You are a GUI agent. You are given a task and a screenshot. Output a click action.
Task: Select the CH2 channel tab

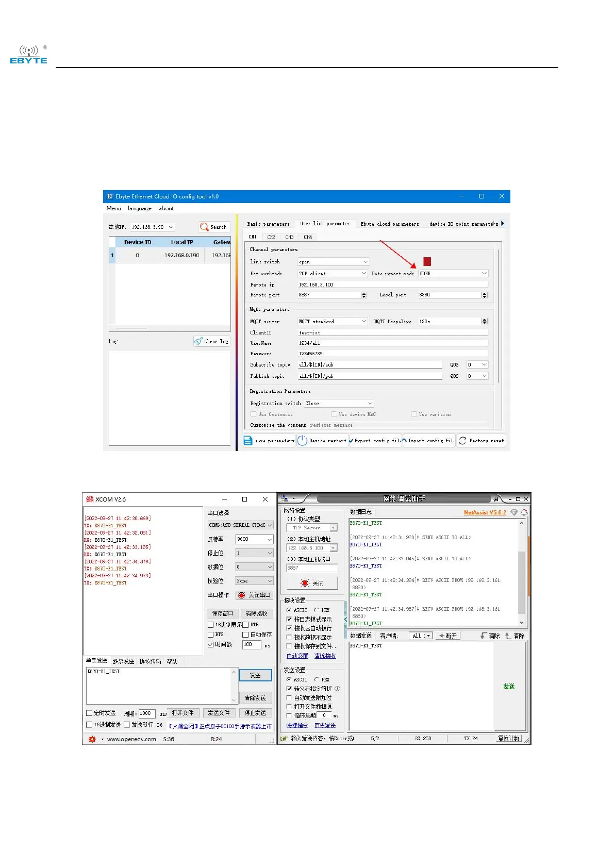pyautogui.click(x=271, y=237)
